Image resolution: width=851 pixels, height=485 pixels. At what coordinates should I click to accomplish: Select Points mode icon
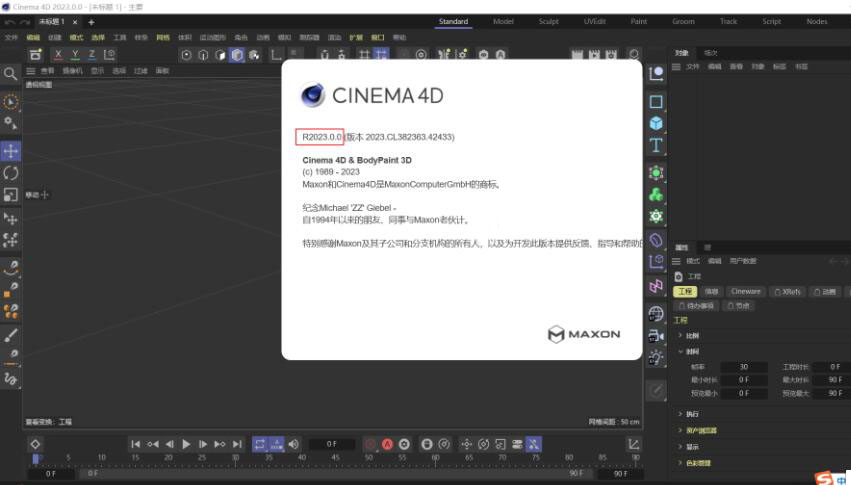coord(187,55)
